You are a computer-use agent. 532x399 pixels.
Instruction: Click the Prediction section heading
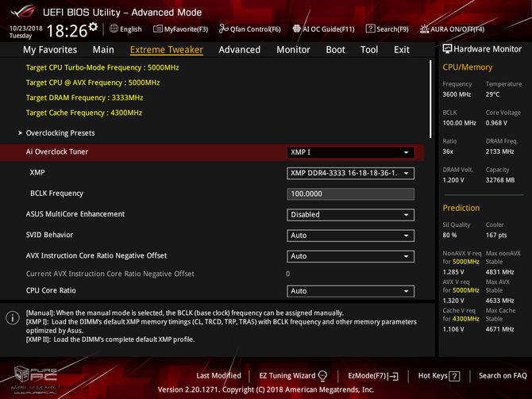(461, 208)
